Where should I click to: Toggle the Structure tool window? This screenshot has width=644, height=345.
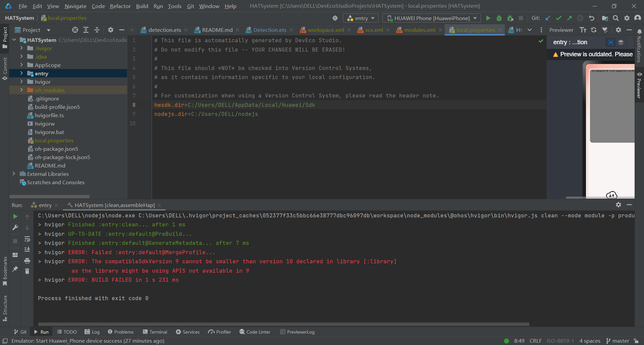point(5,308)
